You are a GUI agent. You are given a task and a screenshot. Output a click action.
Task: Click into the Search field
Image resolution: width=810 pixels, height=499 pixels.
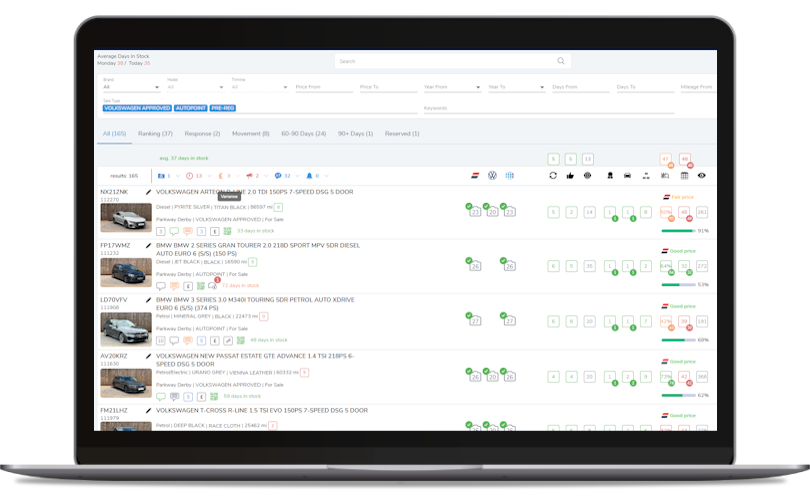[453, 61]
